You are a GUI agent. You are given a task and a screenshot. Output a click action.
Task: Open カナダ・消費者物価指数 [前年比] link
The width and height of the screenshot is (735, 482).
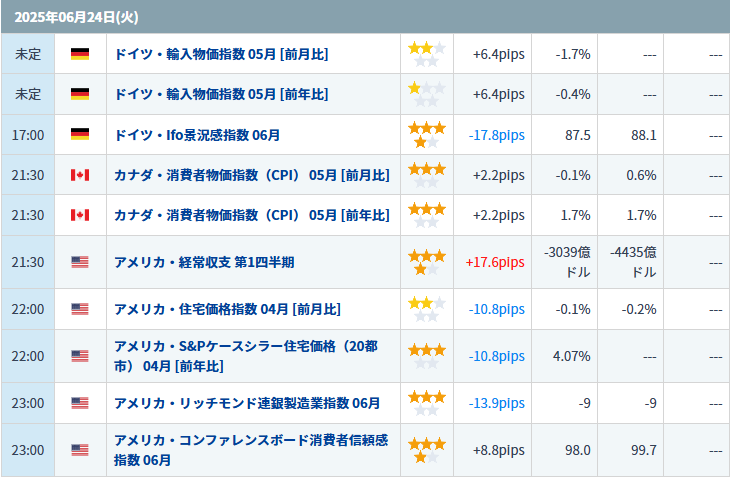tap(252, 215)
